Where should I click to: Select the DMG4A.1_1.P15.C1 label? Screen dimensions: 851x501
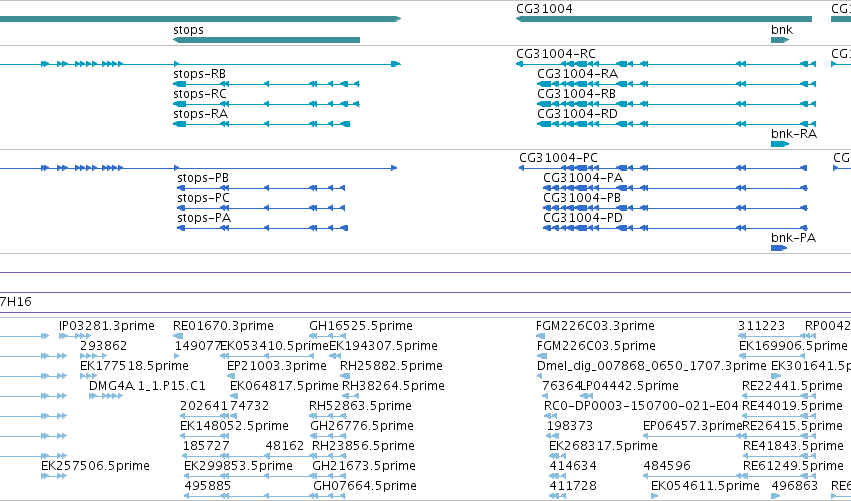click(x=148, y=386)
